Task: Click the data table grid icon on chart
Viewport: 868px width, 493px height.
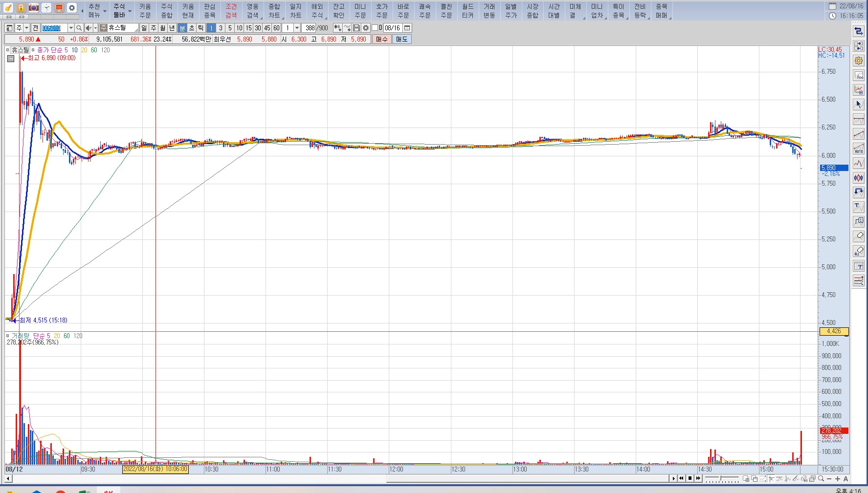Action: [x=11, y=59]
